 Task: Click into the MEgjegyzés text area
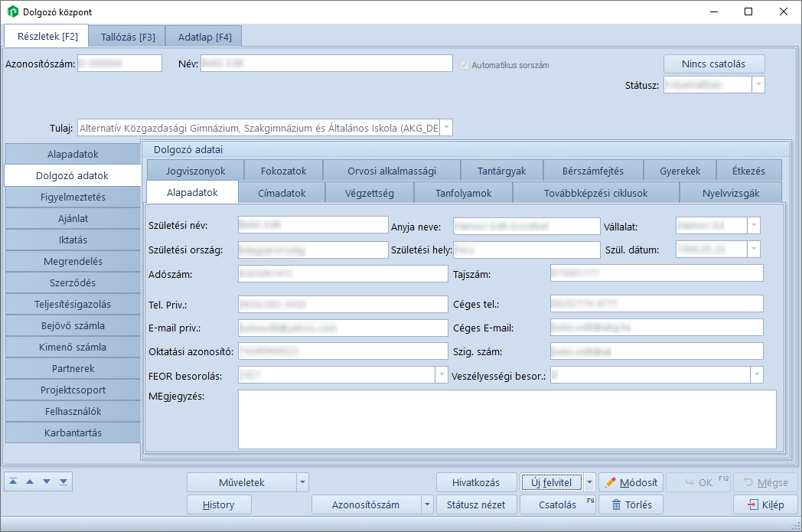(507, 419)
